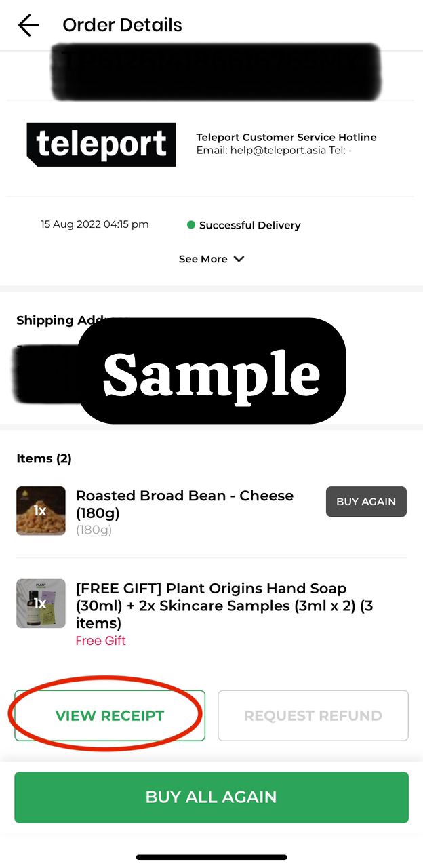
Task: Select the Plant Origins Hand Soap title
Action: click(x=224, y=605)
